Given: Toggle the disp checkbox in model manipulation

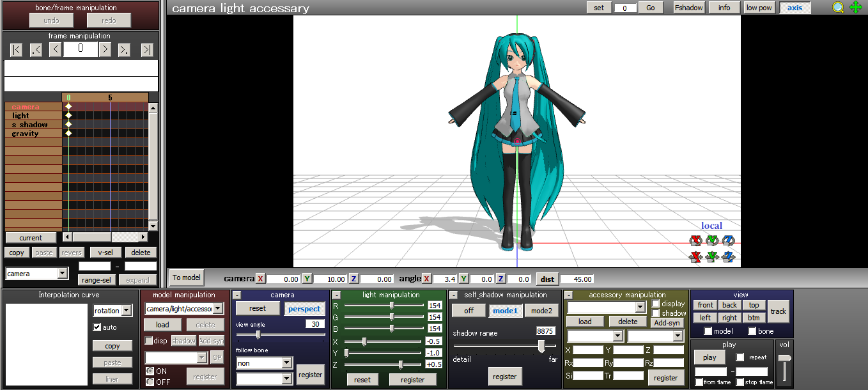Looking at the screenshot, I should click(x=149, y=341).
